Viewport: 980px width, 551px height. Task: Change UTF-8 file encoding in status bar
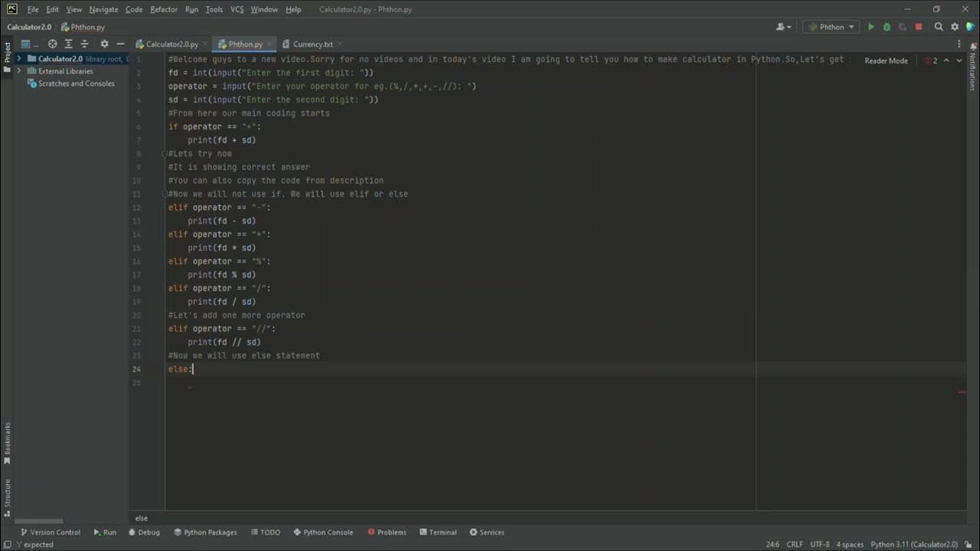tap(819, 545)
